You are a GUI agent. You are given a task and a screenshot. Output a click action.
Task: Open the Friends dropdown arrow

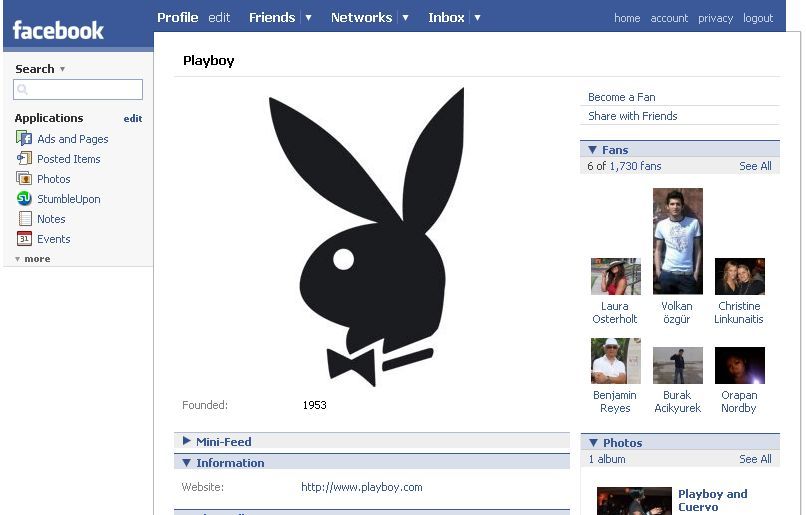coord(308,18)
